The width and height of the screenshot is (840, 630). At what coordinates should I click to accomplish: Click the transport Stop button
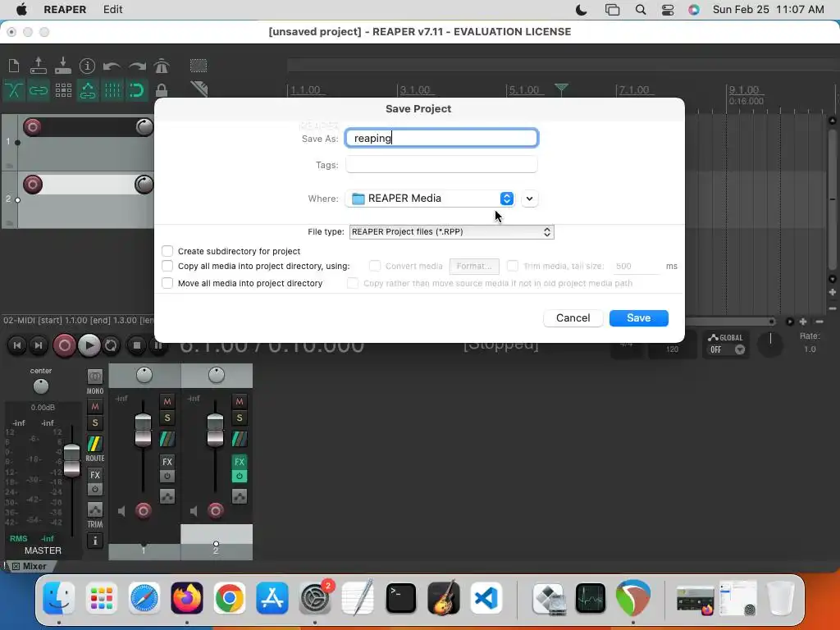point(137,345)
